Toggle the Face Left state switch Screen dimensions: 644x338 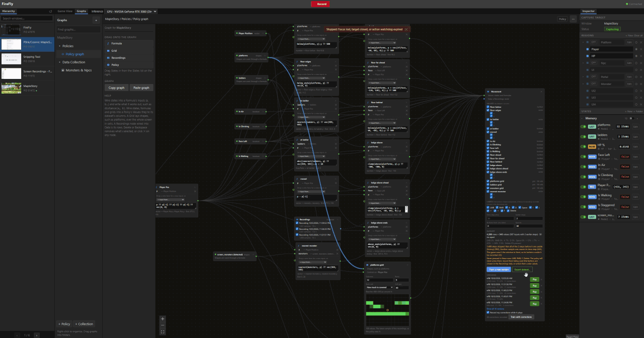point(583,156)
